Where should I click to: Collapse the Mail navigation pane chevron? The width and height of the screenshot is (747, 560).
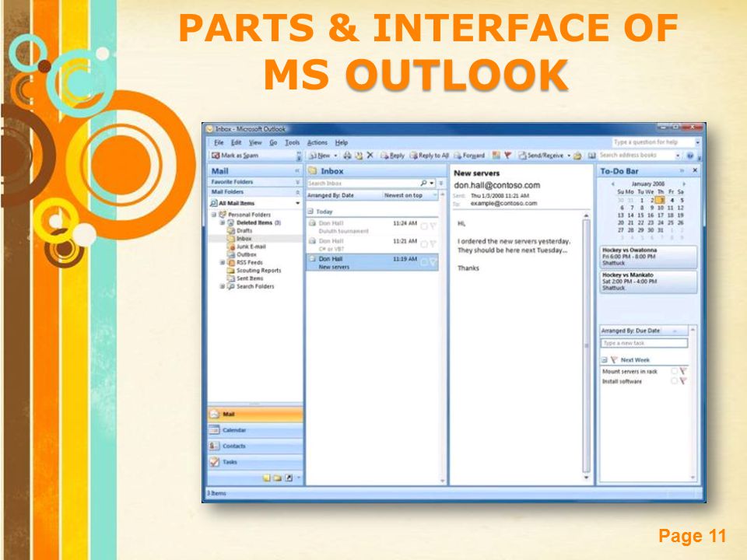[x=296, y=171]
